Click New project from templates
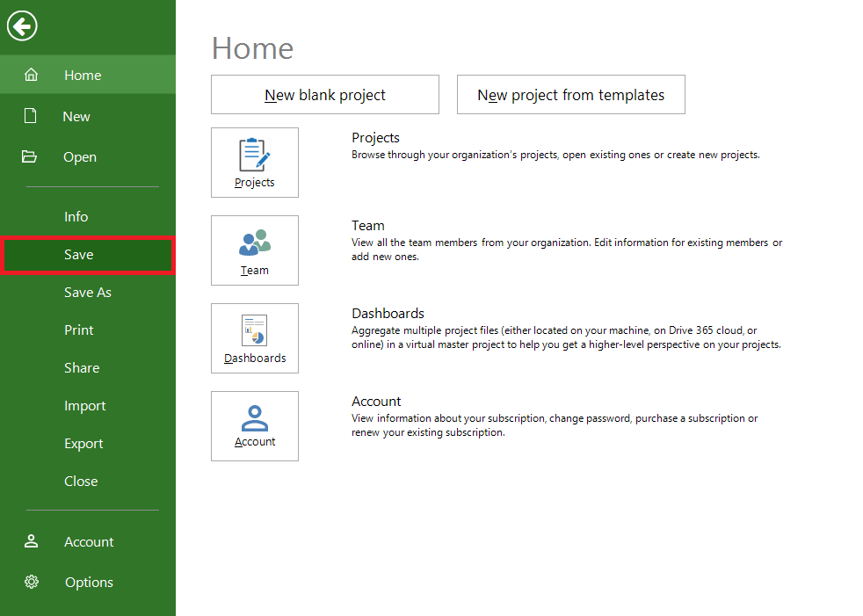Image resolution: width=863 pixels, height=616 pixels. pyautogui.click(x=570, y=94)
